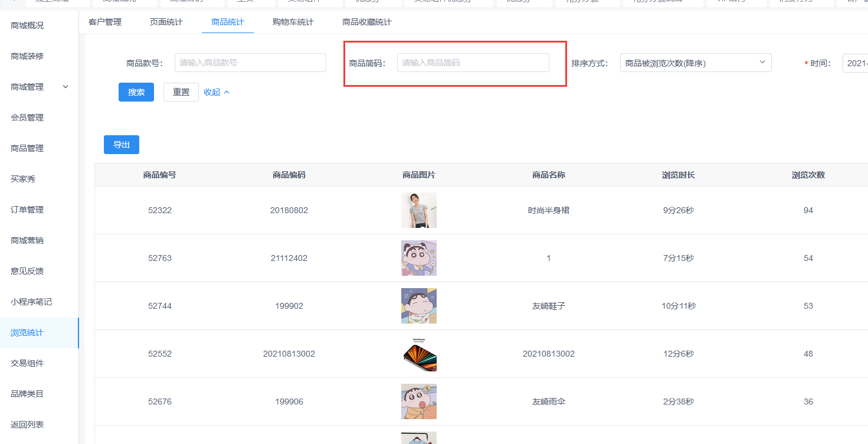This screenshot has width=868, height=444.
Task: Click the 导出 button
Action: point(122,145)
